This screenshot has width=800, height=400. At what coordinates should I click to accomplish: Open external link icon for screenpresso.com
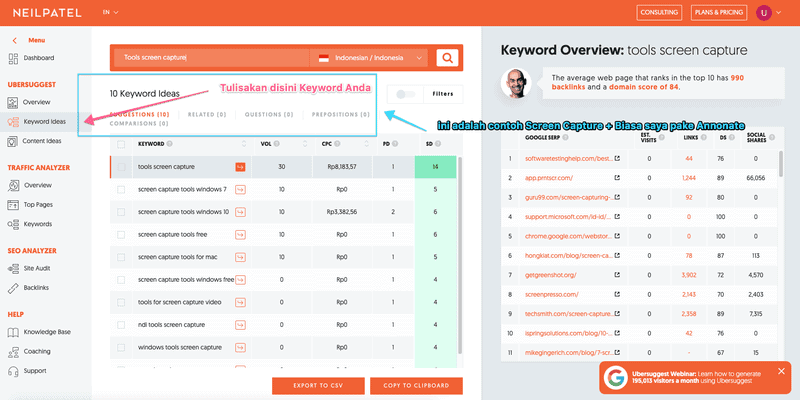point(617,294)
